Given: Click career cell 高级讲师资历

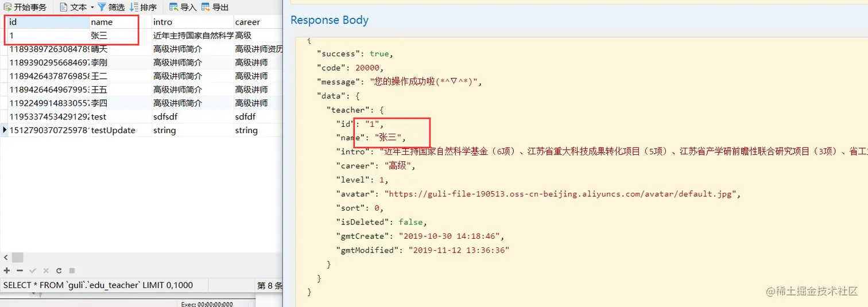Looking at the screenshot, I should pyautogui.click(x=258, y=49).
